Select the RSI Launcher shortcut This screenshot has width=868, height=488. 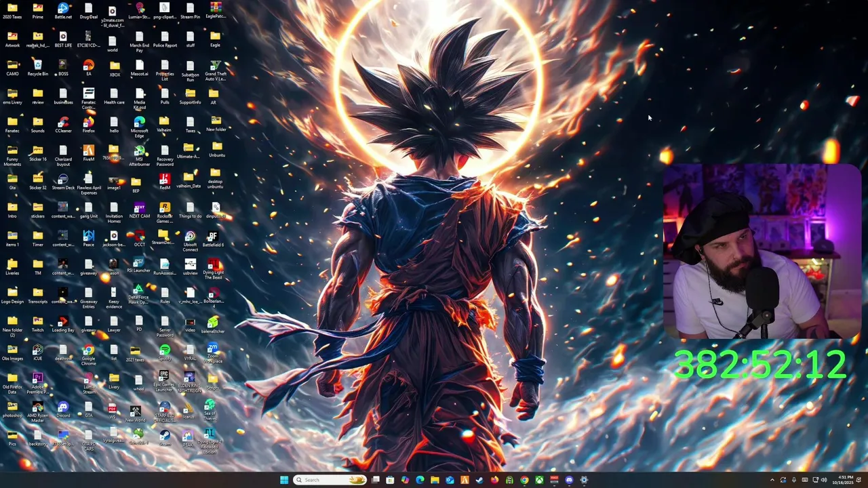coord(139,266)
